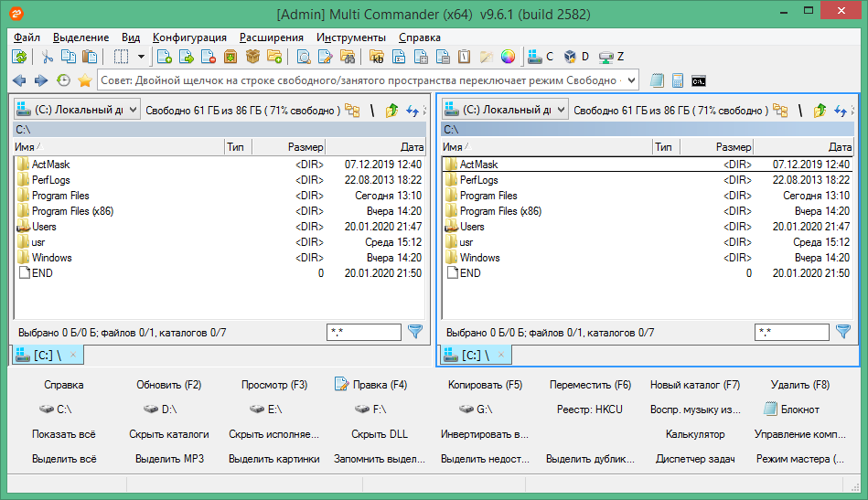The height and width of the screenshot is (500, 868).
Task: Click the Refresh icon in the toolbar
Action: coord(19,57)
